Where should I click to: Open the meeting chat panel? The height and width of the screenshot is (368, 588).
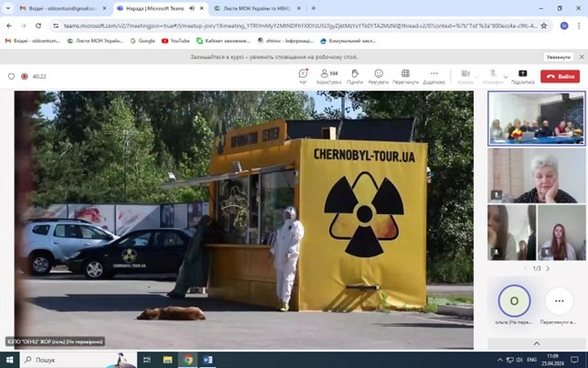303,77
